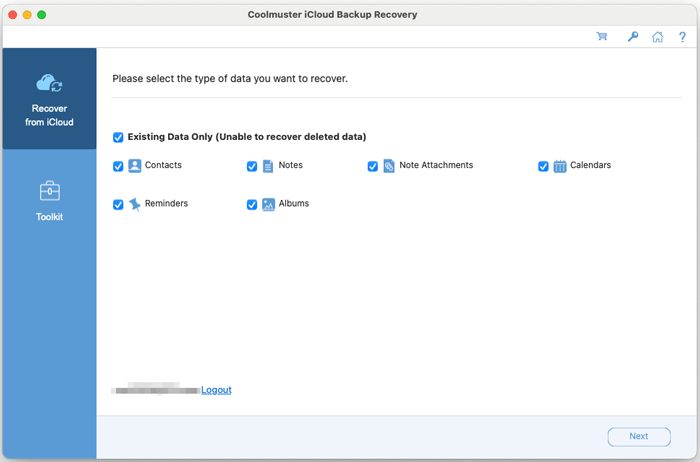Click the Notes document icon

pos(267,166)
